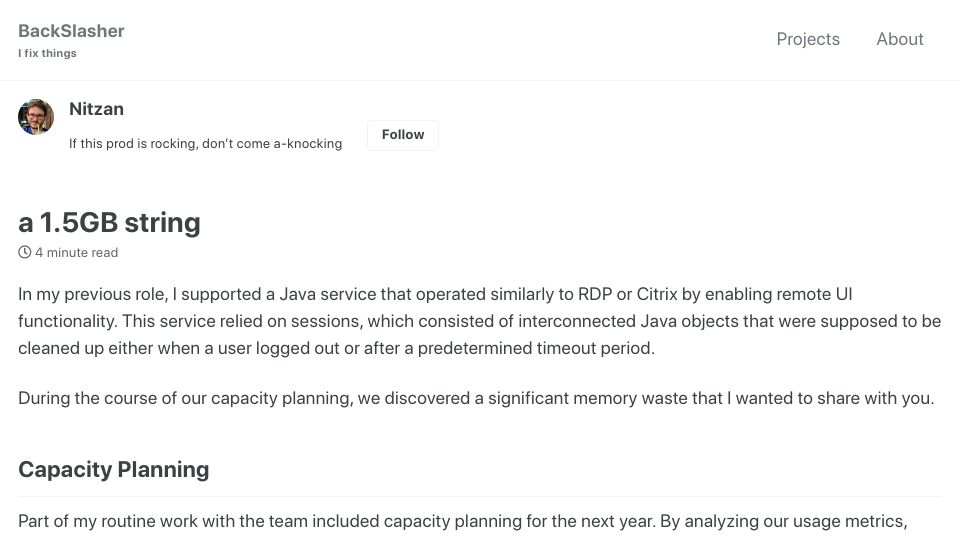Screen dimensions: 960x540
Task: Click the "I fix things" subtitle
Action: [x=47, y=53]
